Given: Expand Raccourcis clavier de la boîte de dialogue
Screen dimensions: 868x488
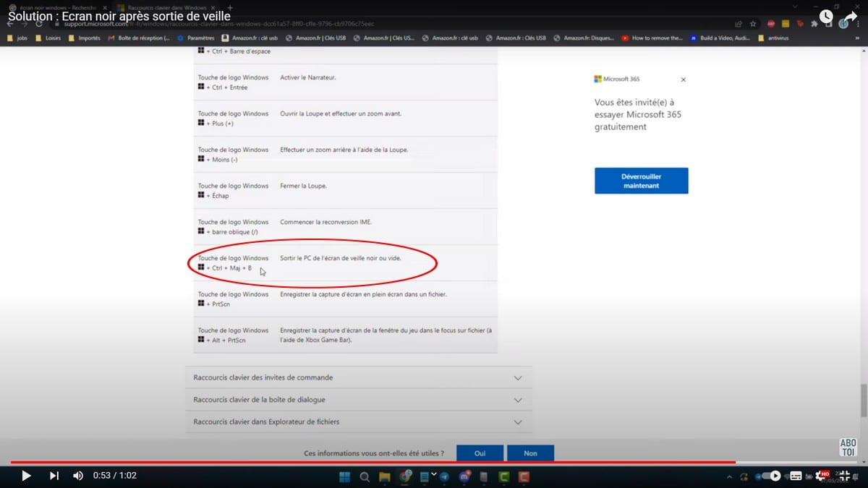Looking at the screenshot, I should [358, 400].
